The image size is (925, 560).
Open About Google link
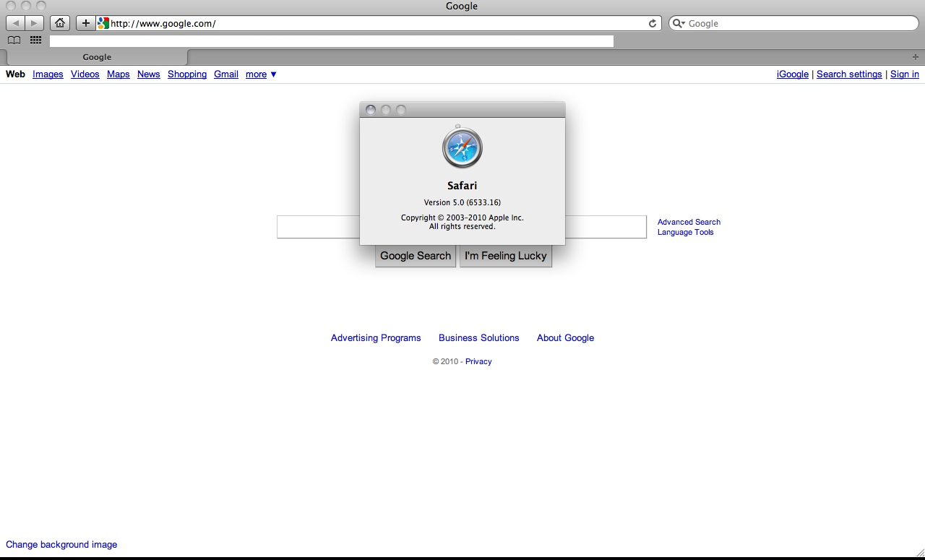click(565, 337)
